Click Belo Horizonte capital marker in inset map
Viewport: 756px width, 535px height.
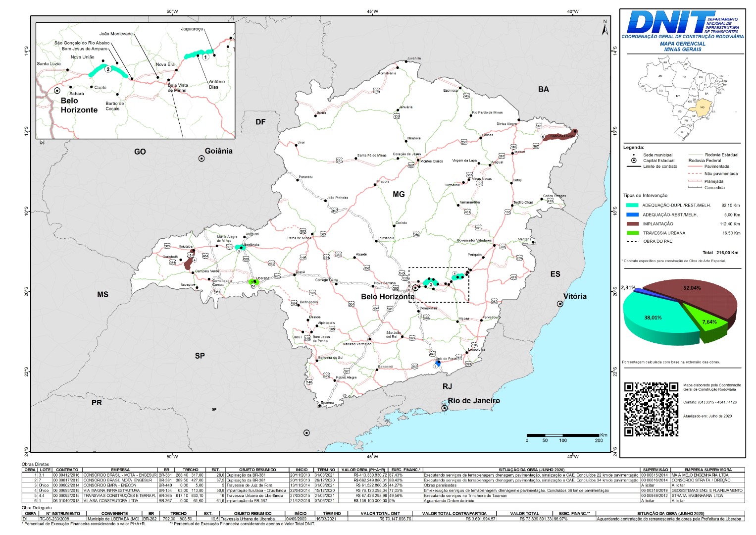(x=57, y=91)
